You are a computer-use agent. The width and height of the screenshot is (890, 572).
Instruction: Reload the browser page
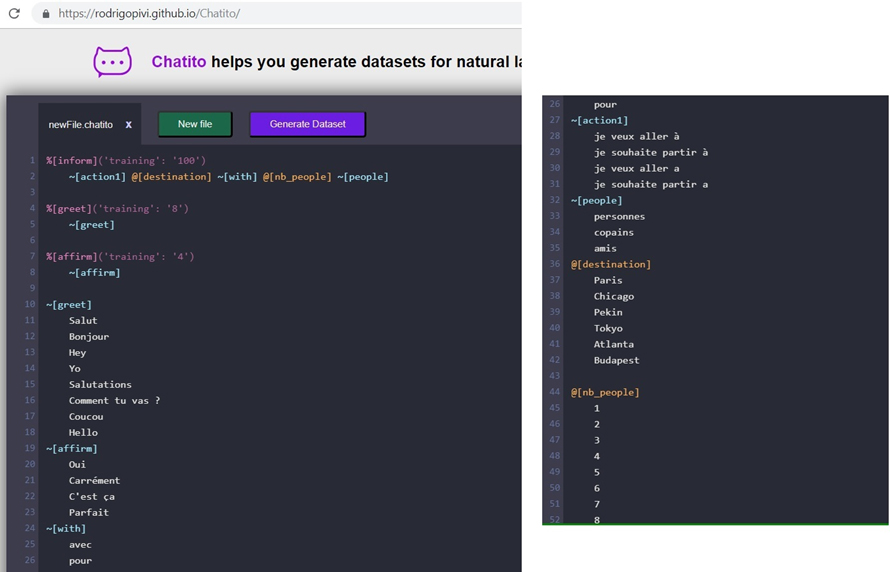(x=14, y=14)
